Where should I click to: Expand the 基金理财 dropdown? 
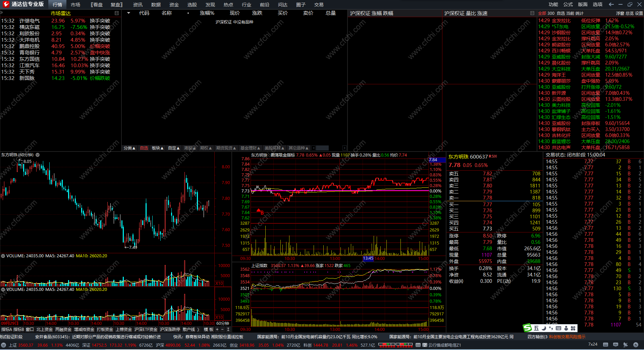tap(250, 148)
